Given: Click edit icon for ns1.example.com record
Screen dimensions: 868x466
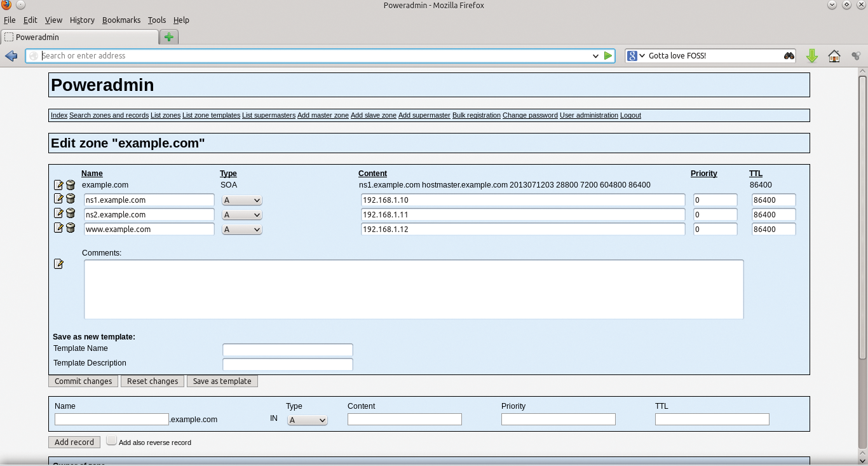Looking at the screenshot, I should (58, 199).
